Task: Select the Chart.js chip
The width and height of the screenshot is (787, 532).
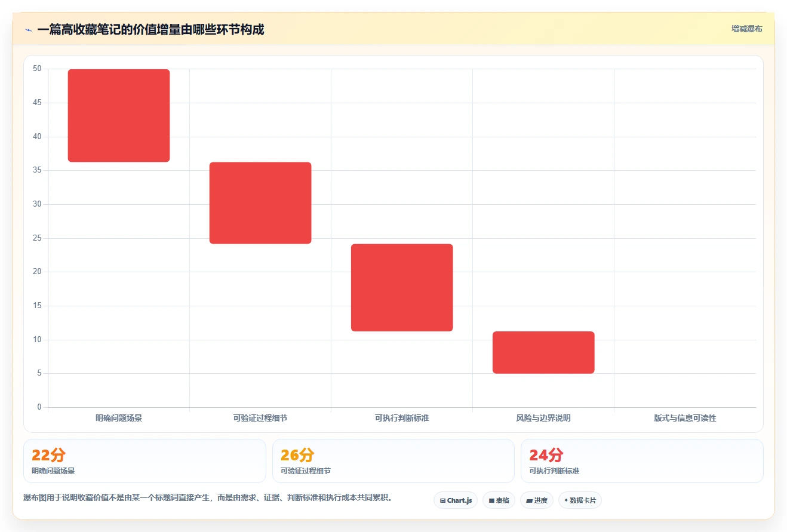Action: (x=456, y=500)
